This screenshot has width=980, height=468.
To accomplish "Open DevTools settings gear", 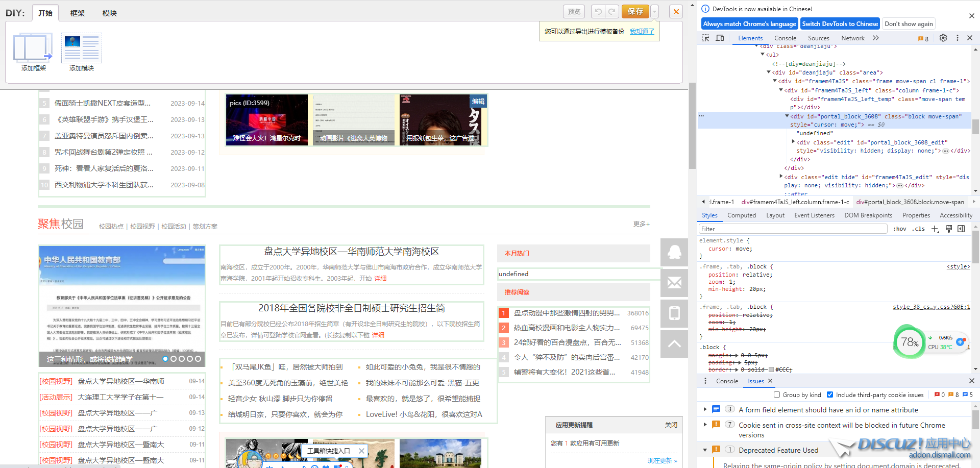I will [x=943, y=38].
